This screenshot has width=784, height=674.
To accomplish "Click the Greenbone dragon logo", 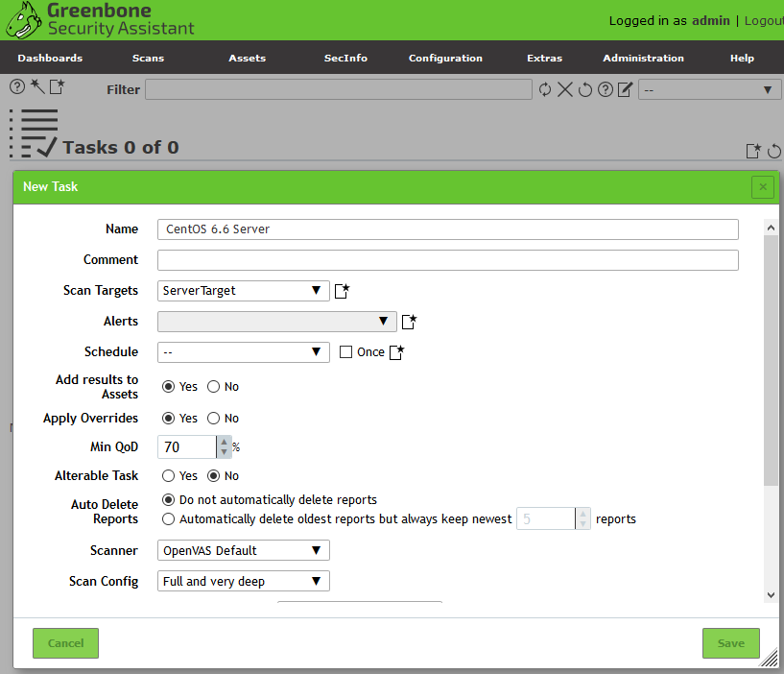I will coord(23,20).
